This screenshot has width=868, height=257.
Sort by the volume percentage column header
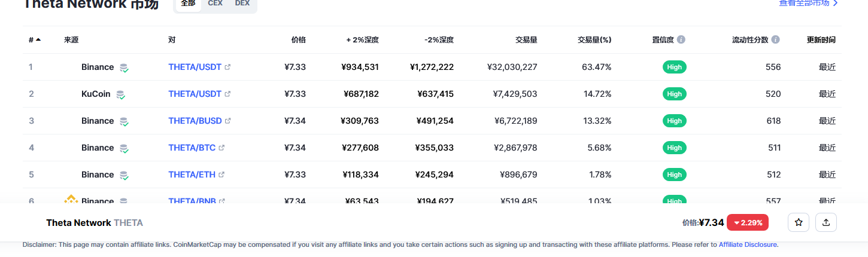coord(594,40)
